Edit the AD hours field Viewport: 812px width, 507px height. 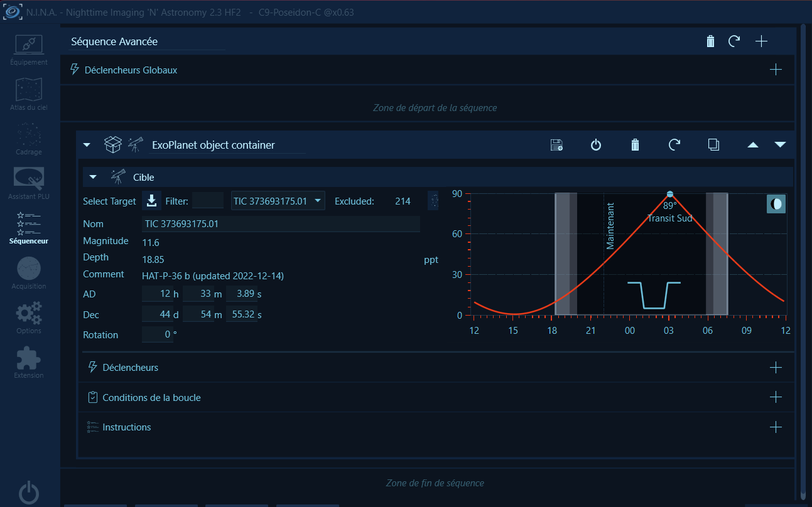tap(157, 294)
